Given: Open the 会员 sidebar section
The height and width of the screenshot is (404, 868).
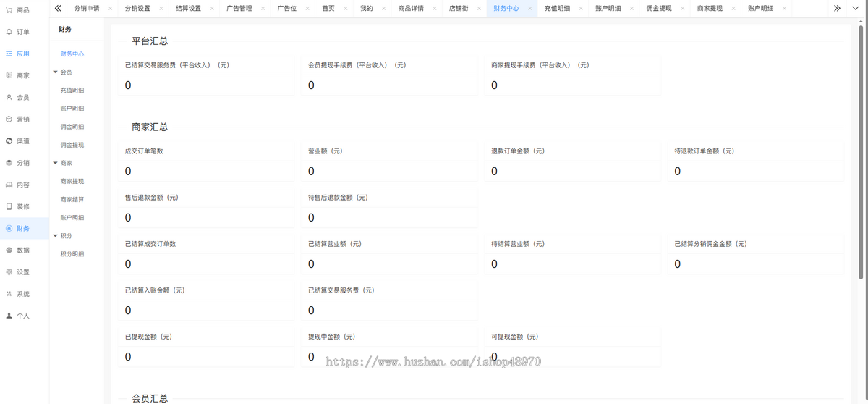Looking at the screenshot, I should 23,97.
